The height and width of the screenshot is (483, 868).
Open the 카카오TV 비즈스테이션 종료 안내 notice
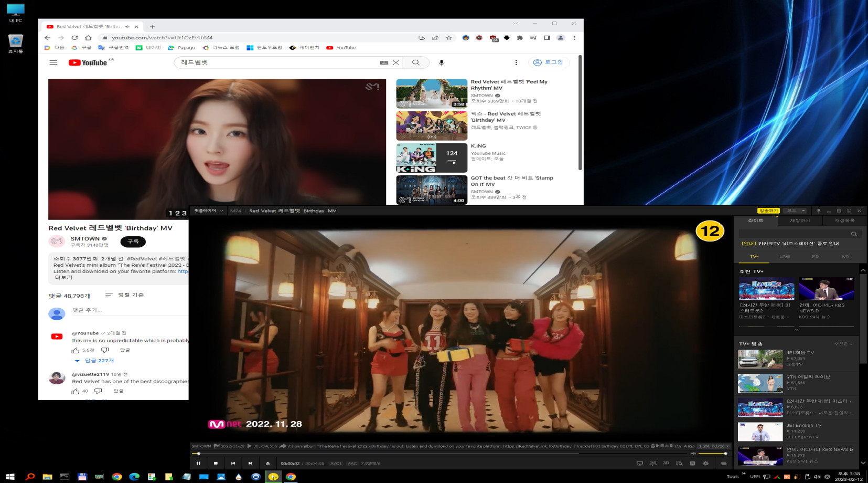(790, 244)
